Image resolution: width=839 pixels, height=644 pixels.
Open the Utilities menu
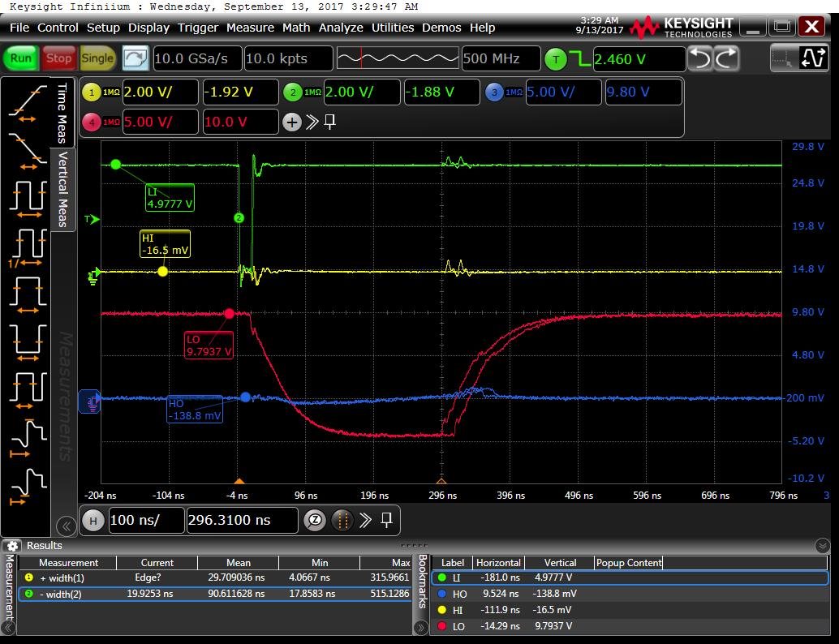(393, 28)
